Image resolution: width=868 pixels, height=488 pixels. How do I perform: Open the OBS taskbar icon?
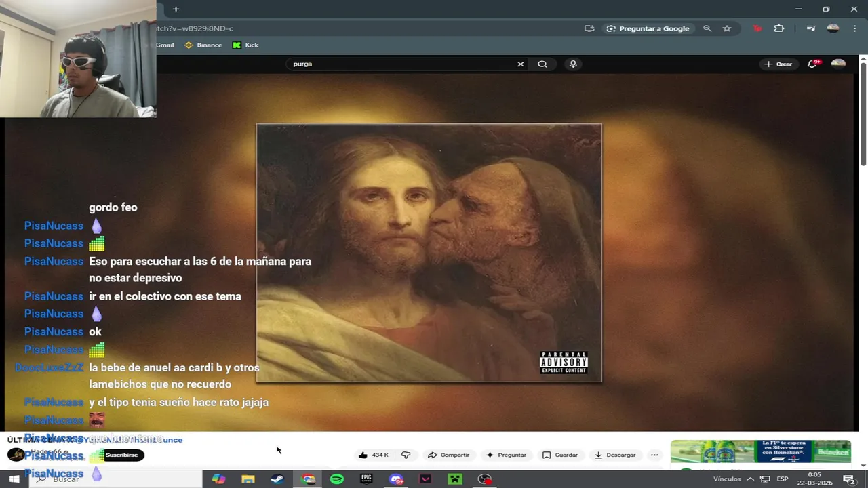pos(484,479)
